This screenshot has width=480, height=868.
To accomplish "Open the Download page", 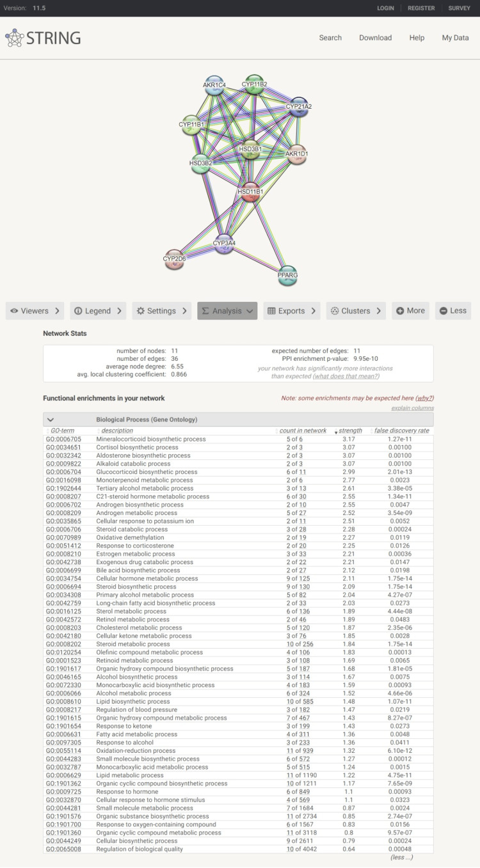I will point(375,38).
